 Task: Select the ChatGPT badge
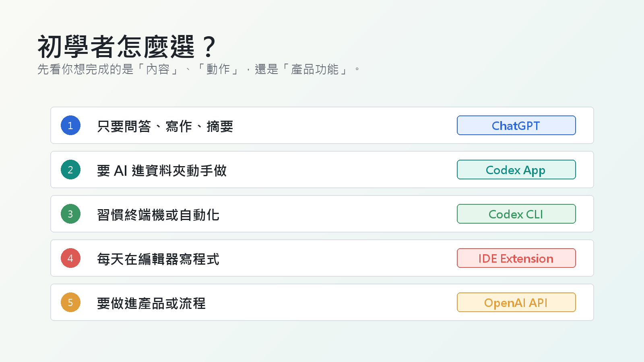(516, 125)
